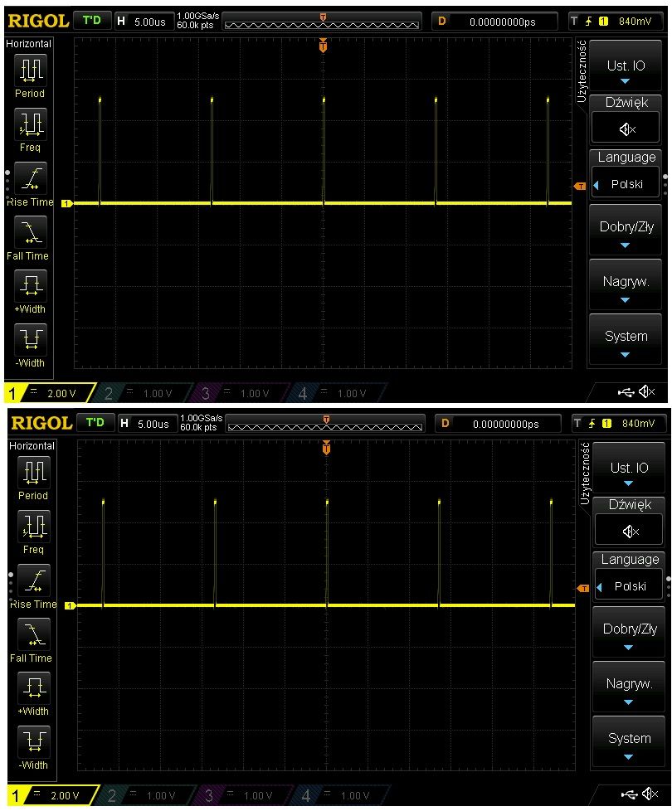This screenshot has height=811, width=672.
Task: Click the D 0.00000000ps delay readout in the bottom screenshot
Action: (x=498, y=424)
